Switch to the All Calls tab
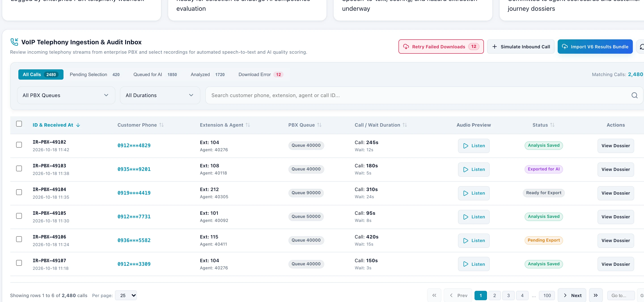Viewport: 644px width, 302px height. tap(41, 74)
